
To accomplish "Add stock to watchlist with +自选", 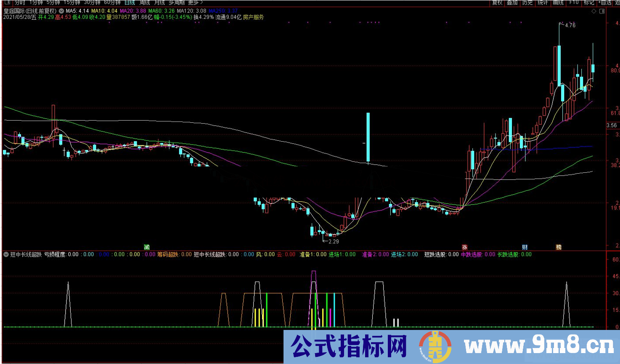I will click(x=604, y=2).
